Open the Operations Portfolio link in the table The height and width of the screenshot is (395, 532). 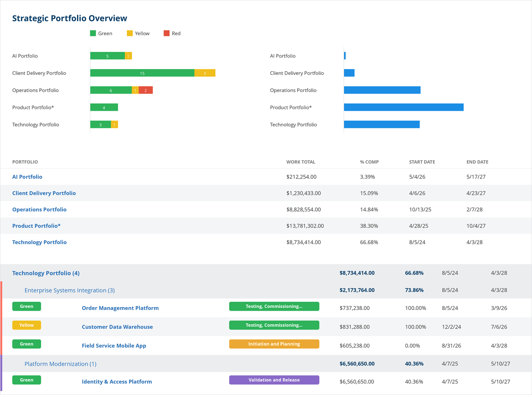(39, 209)
